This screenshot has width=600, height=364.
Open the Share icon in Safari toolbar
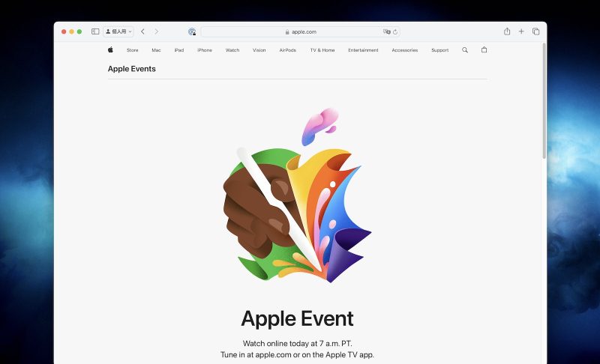pos(507,31)
